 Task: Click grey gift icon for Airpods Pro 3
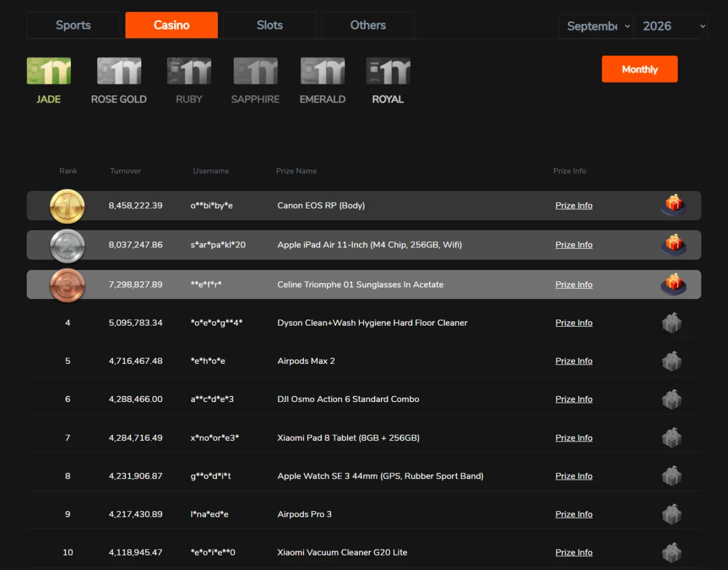point(672,514)
